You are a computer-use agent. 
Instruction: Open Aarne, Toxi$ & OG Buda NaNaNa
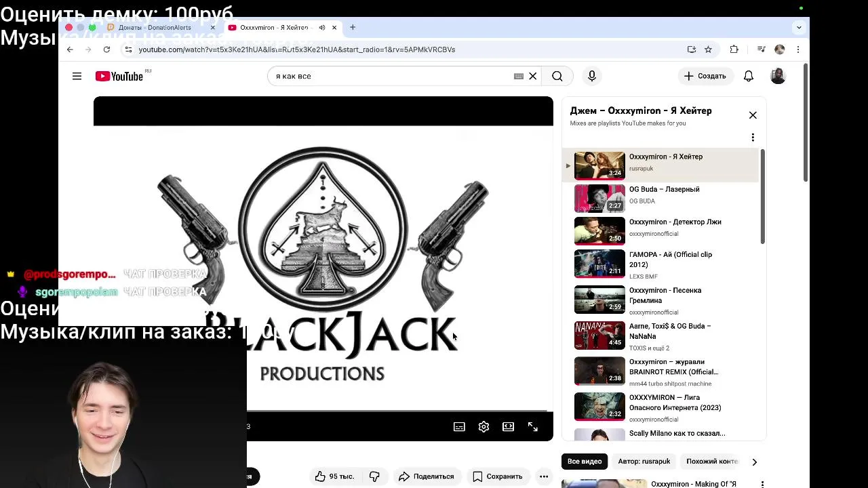point(660,335)
